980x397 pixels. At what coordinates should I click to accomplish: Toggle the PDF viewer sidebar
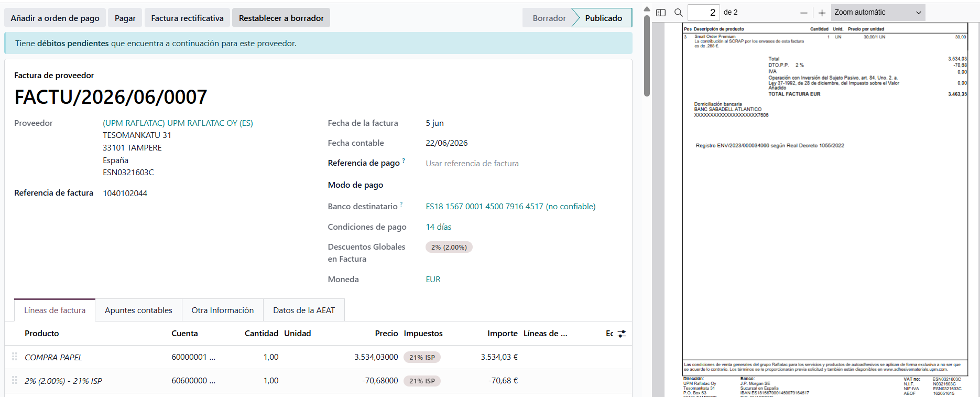661,13
